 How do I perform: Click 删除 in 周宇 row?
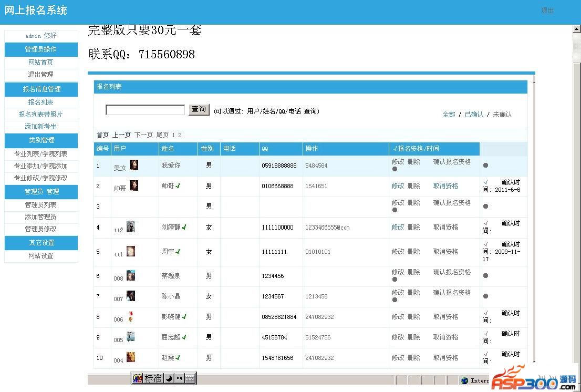(413, 252)
